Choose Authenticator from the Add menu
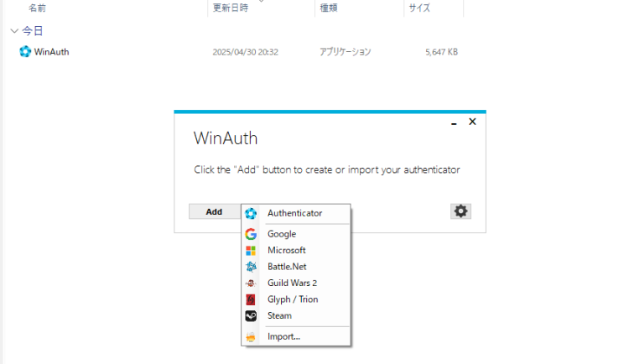Screen dimensions: 629x364 point(296,214)
